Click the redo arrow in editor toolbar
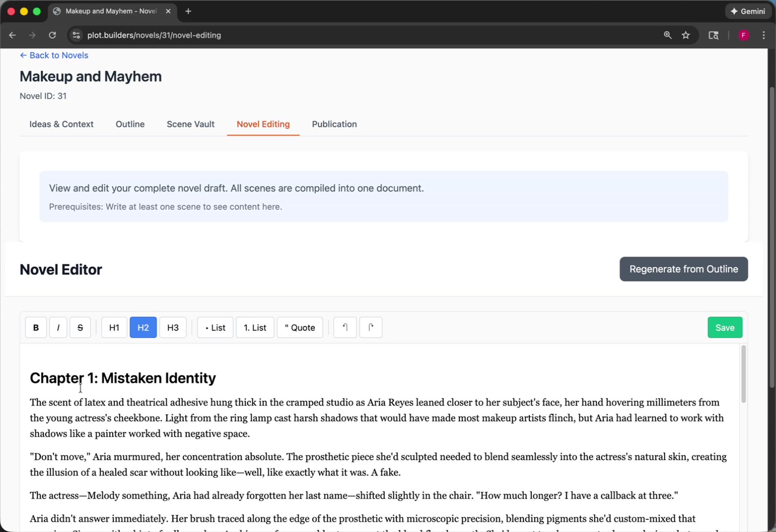776x532 pixels. pos(371,327)
